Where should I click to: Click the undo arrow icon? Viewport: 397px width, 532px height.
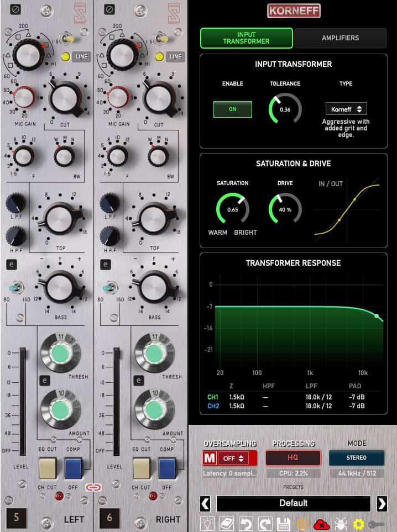pyautogui.click(x=245, y=524)
